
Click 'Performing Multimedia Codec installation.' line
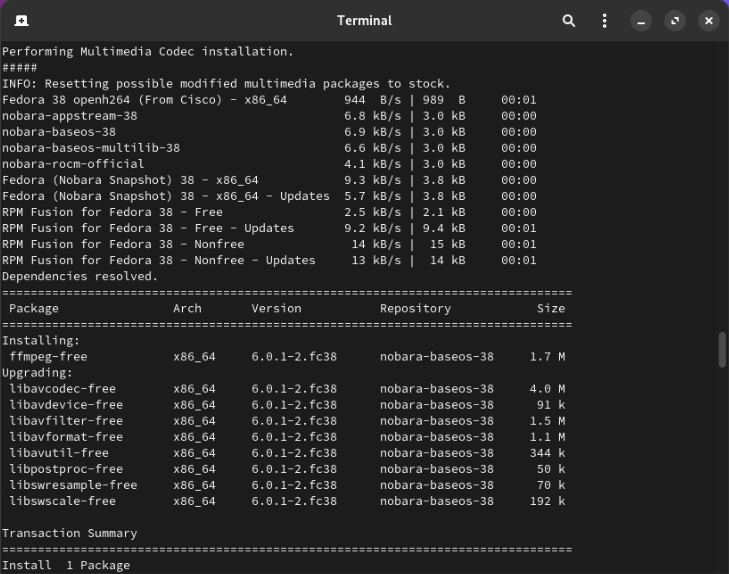click(x=148, y=52)
